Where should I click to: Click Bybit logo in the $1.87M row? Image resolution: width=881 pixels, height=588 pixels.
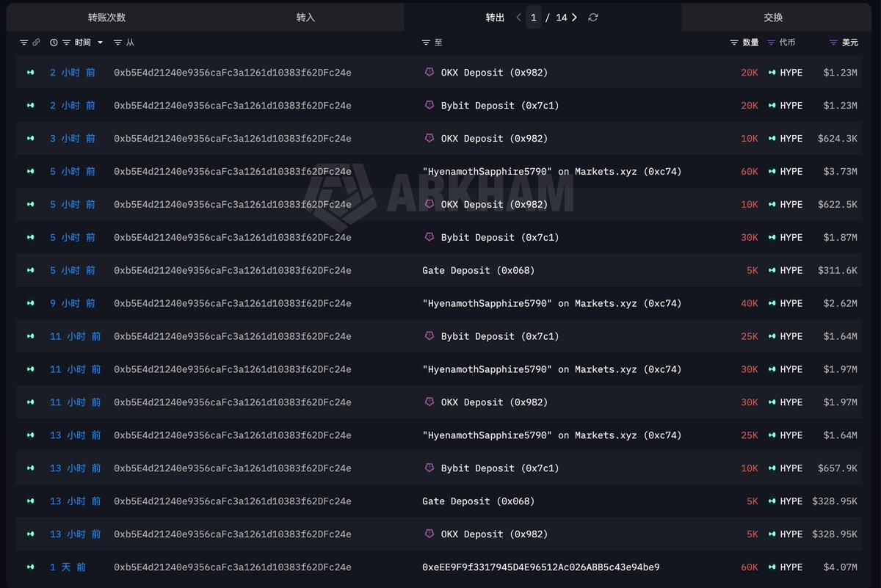click(x=429, y=237)
